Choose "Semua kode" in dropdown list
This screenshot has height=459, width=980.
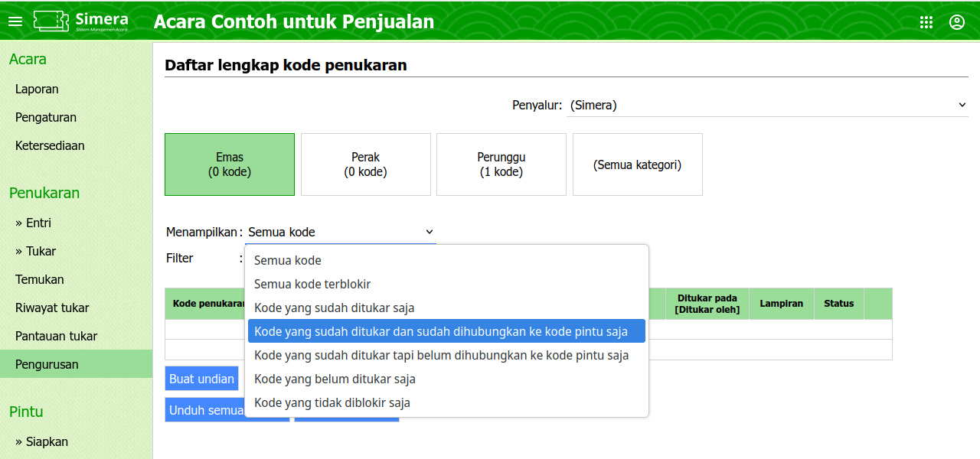(x=446, y=260)
